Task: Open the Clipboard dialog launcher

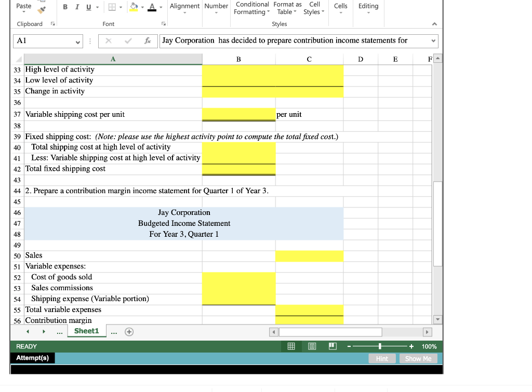Action: click(54, 24)
